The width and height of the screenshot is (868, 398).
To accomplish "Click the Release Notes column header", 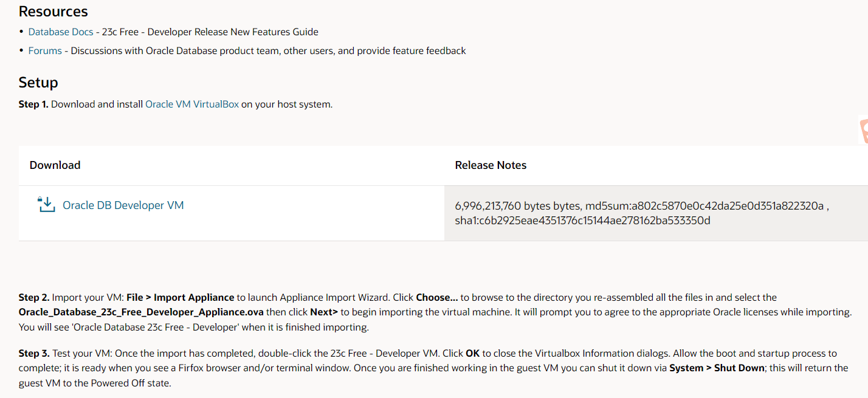I will click(491, 165).
